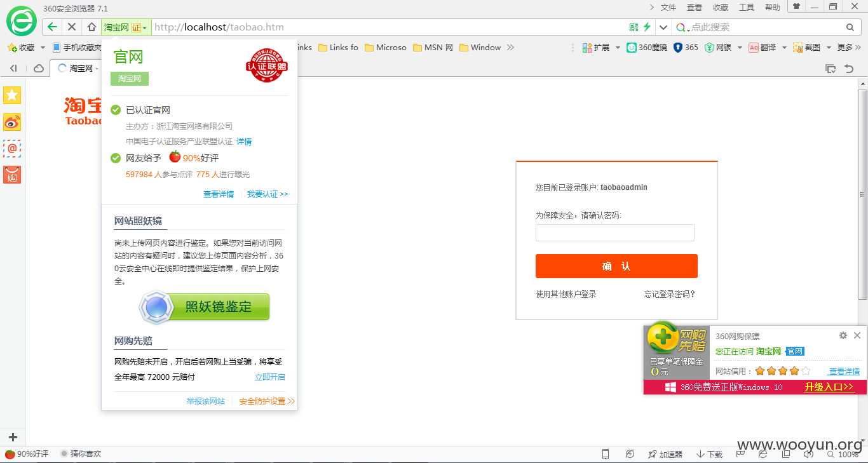
Task: Click the 详情 certification details link
Action: pyautogui.click(x=244, y=142)
